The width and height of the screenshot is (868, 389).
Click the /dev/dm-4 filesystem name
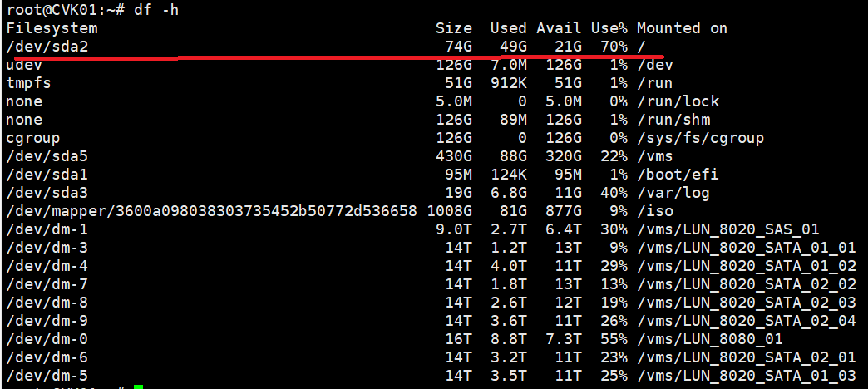47,266
